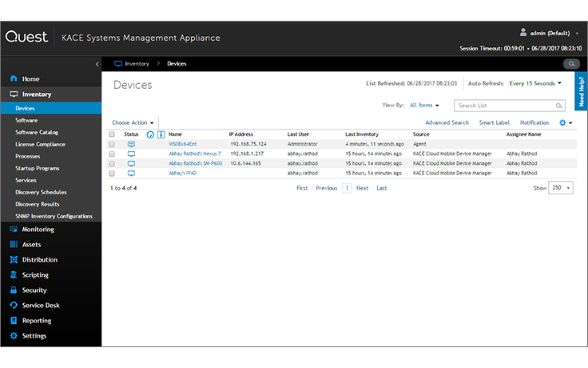Click the Assets books icon in sidebar
This screenshot has width=588, height=368.
tap(14, 245)
